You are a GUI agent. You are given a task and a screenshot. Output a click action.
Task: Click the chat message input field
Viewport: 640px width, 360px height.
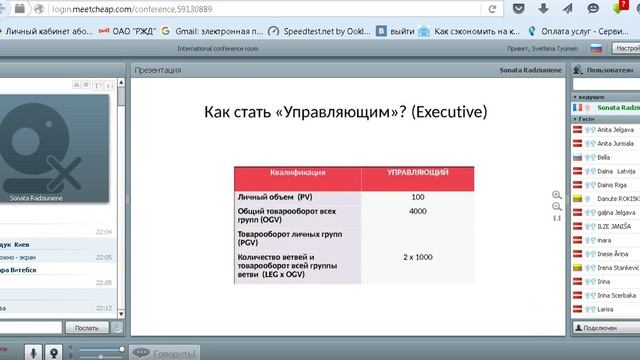click(x=30, y=328)
